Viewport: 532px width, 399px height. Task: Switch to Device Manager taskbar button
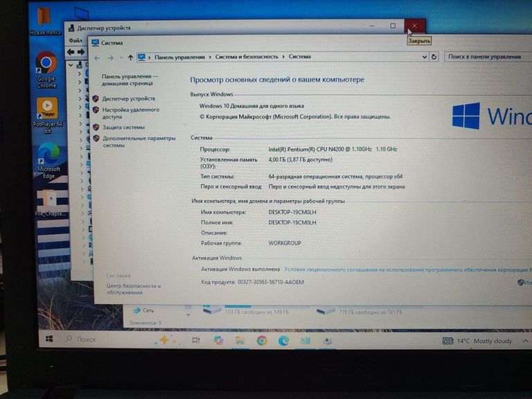(x=327, y=341)
